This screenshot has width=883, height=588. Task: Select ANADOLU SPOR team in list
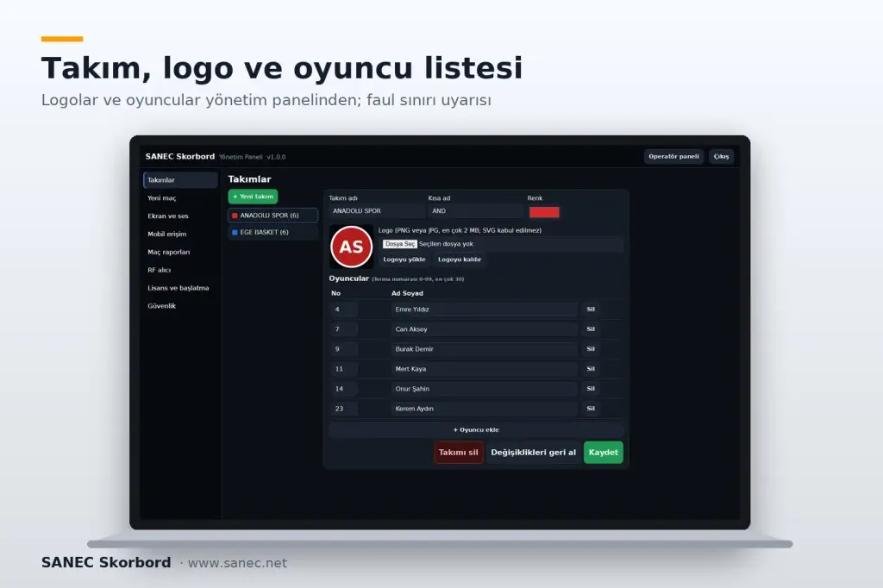[273, 216]
